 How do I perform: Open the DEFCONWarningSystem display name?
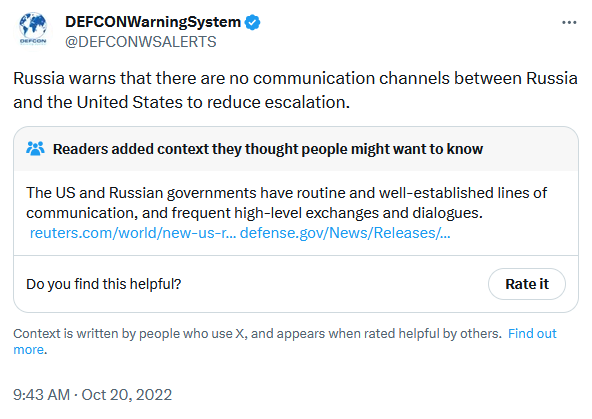pyautogui.click(x=153, y=22)
